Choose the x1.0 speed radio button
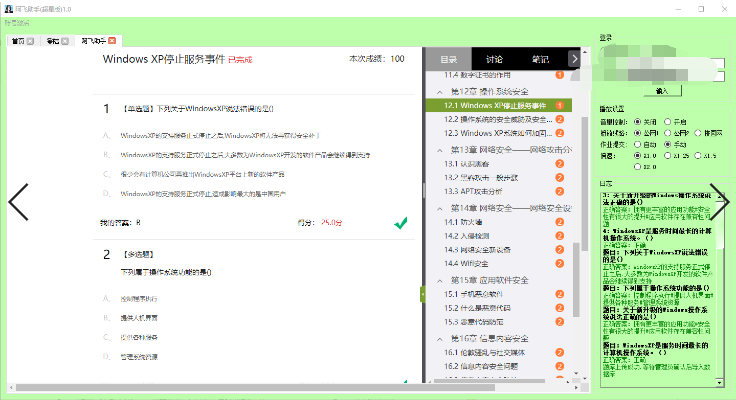This screenshot has width=736, height=400. click(x=637, y=155)
